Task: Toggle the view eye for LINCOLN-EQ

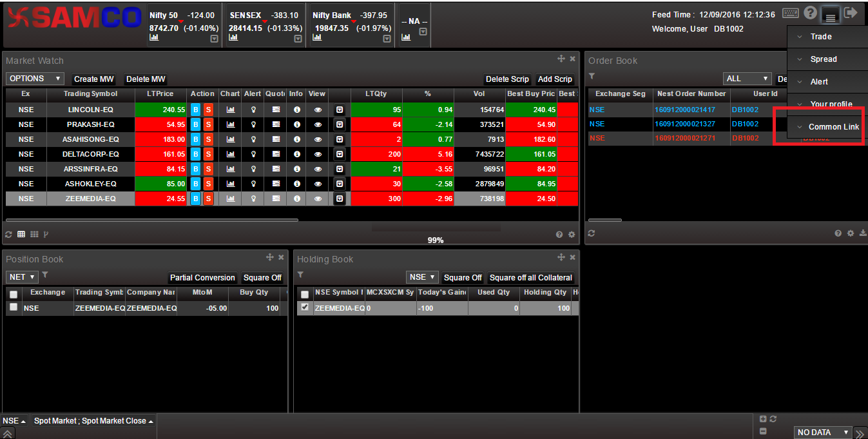Action: point(318,110)
